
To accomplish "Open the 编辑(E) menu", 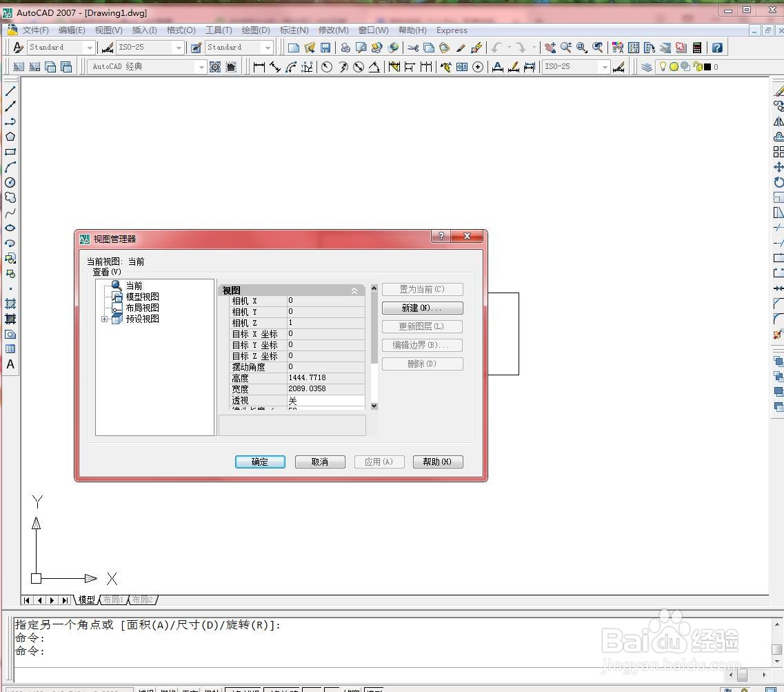I will (72, 30).
